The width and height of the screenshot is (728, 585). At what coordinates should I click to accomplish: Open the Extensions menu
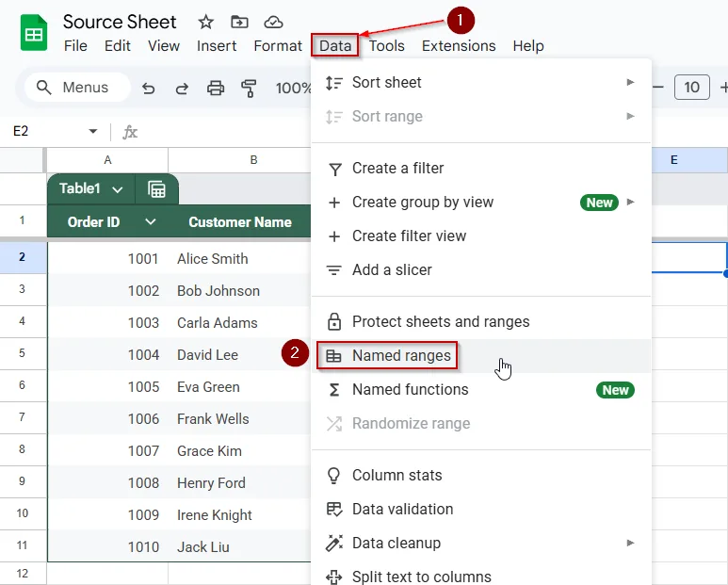click(459, 46)
